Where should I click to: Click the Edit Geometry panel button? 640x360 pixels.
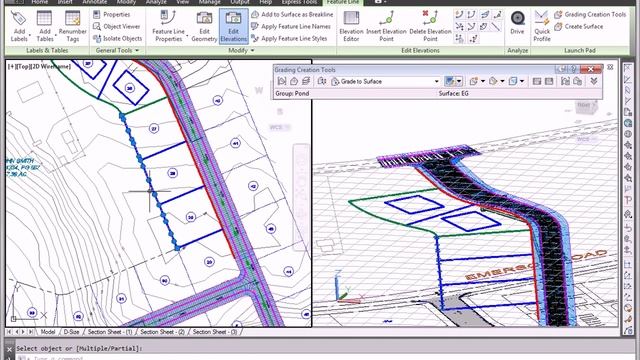pyautogui.click(x=204, y=26)
